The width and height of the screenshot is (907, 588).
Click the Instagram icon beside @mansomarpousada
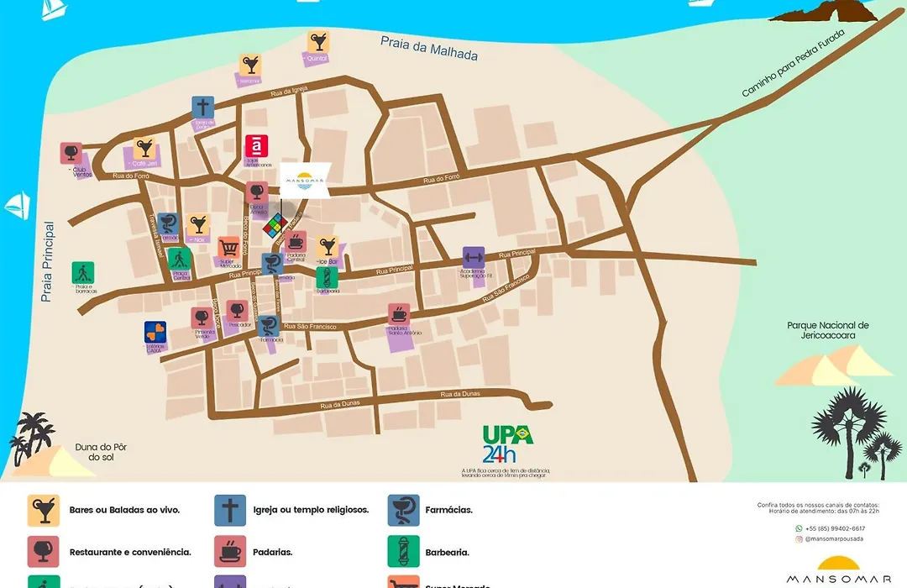799,538
